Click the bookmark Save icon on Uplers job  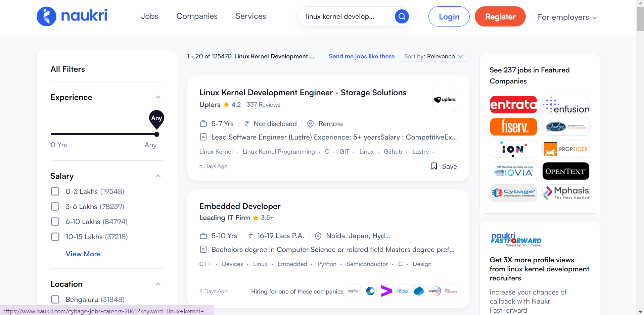(x=434, y=166)
